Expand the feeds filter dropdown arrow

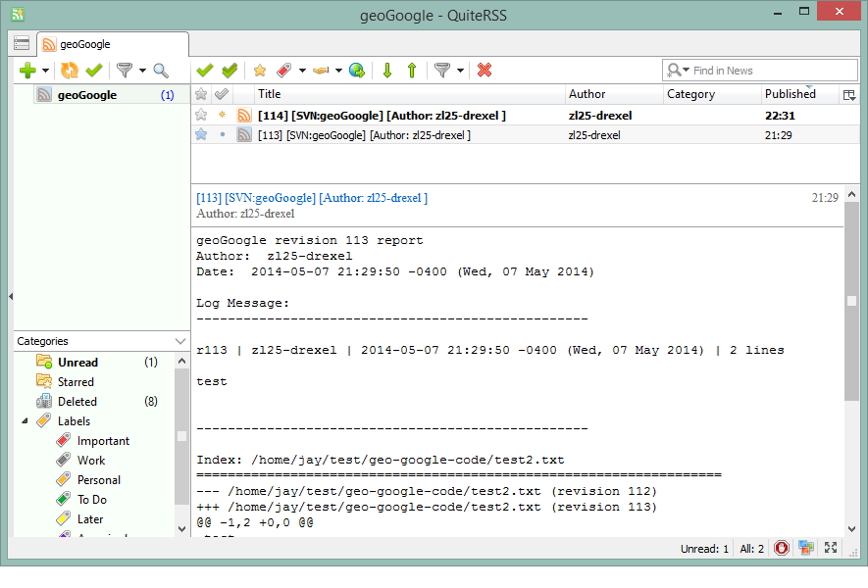(142, 71)
